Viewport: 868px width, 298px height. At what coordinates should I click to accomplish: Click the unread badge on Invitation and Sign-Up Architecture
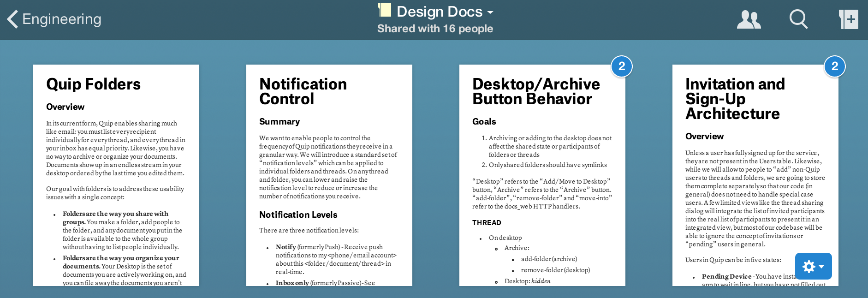coord(835,66)
